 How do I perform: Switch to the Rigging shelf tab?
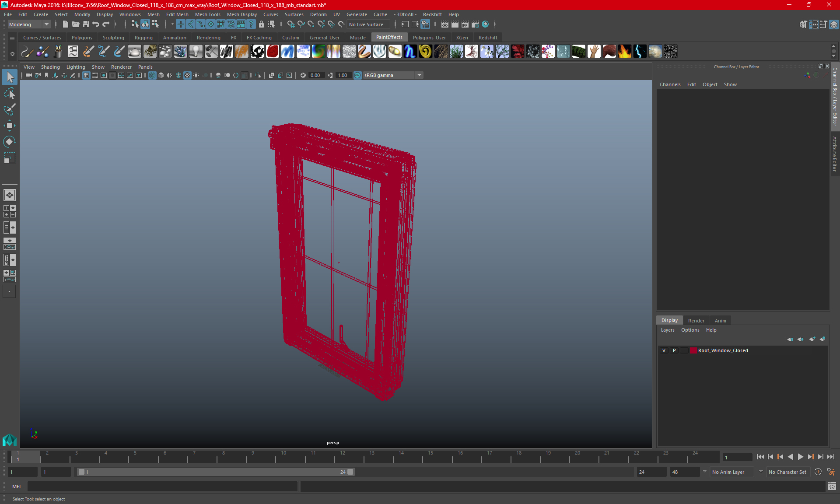[x=143, y=38]
